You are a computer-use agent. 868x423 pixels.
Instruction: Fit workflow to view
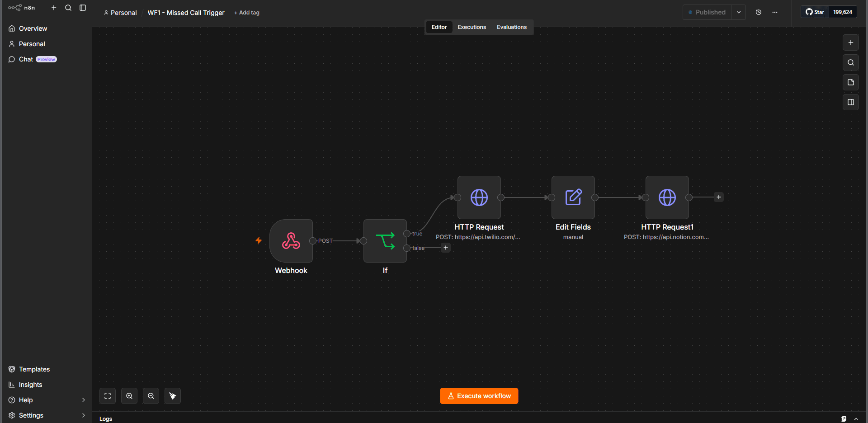coord(108,396)
